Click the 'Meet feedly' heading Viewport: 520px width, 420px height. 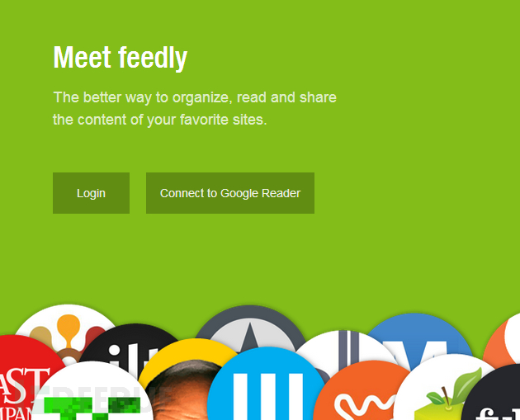pyautogui.click(x=120, y=58)
